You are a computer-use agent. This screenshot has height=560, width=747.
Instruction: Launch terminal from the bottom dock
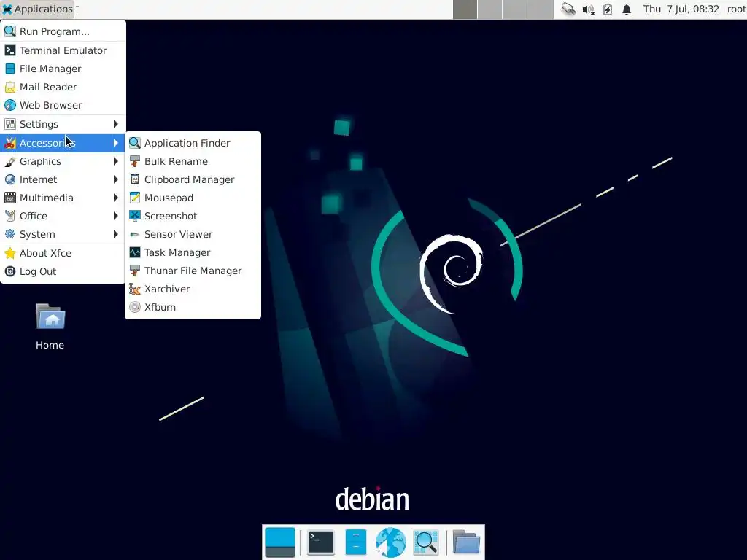(x=321, y=542)
